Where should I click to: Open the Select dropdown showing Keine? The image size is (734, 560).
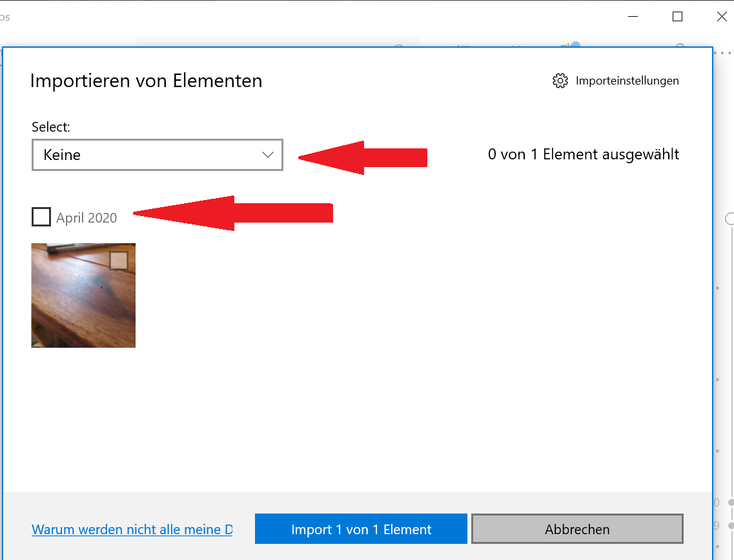click(x=158, y=155)
